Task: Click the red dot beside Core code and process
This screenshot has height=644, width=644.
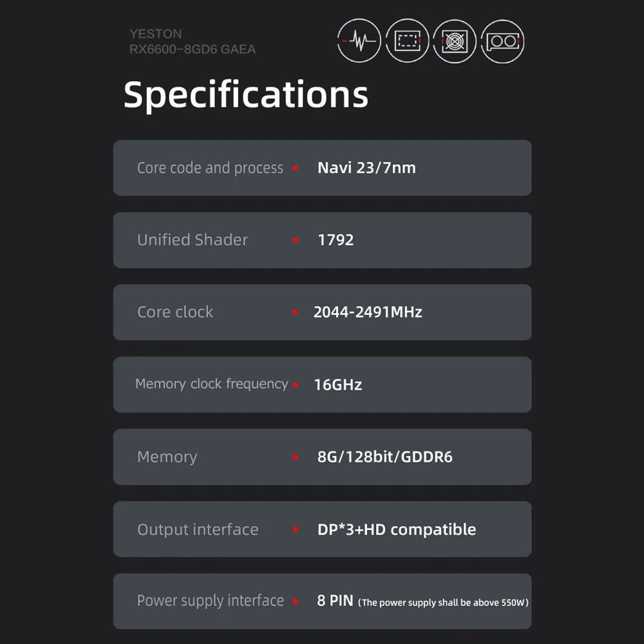Action: click(296, 167)
